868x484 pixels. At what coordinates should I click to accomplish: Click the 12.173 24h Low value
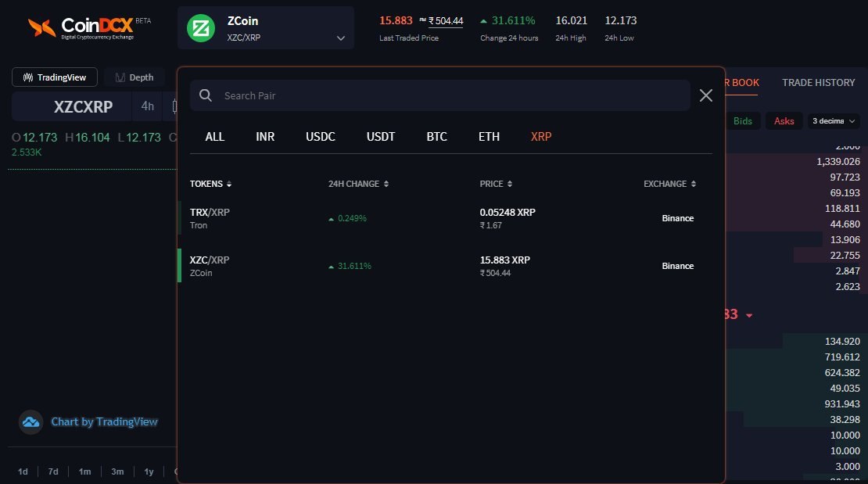pyautogui.click(x=621, y=20)
